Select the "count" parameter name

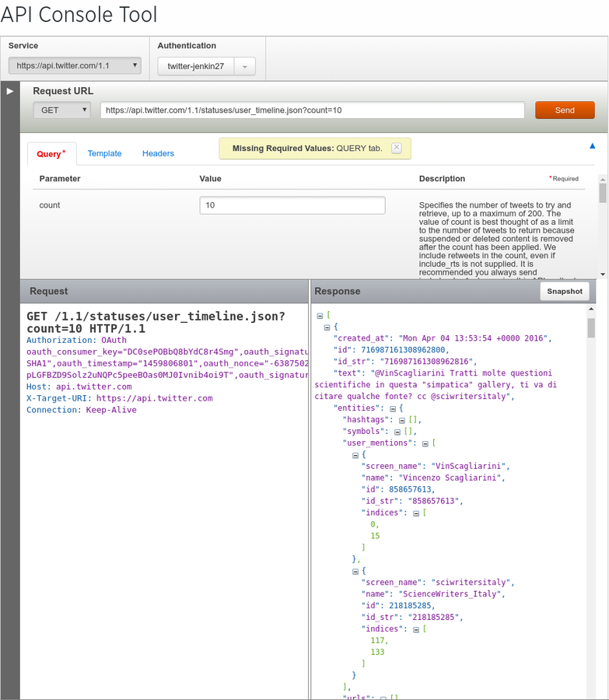(x=50, y=205)
